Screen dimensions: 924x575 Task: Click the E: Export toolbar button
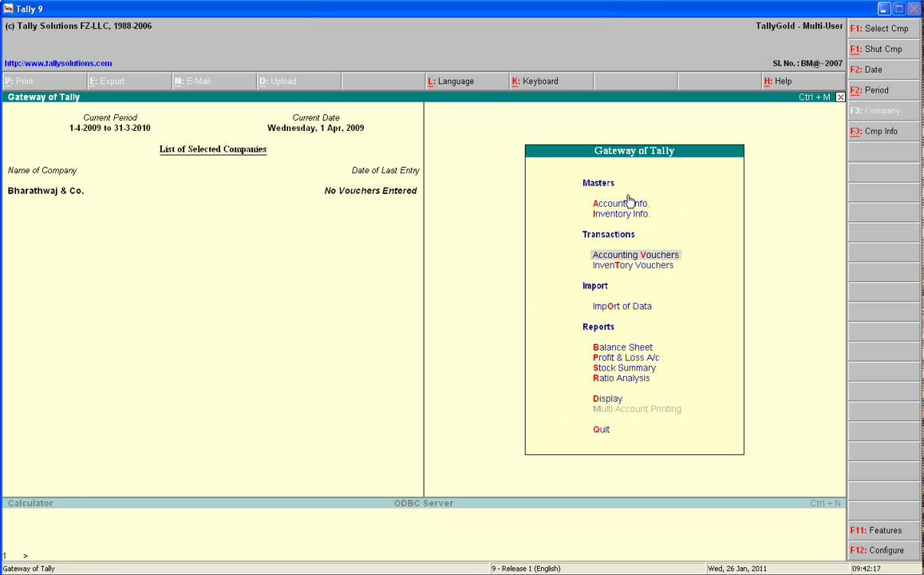click(x=129, y=81)
